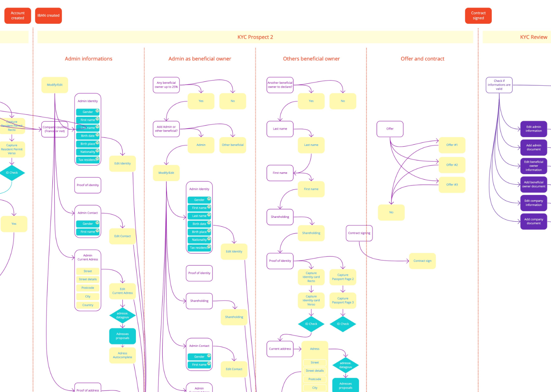Image resolution: width=551 pixels, height=392 pixels.
Task: Select the Admin informations column heading
Action: pyautogui.click(x=88, y=59)
